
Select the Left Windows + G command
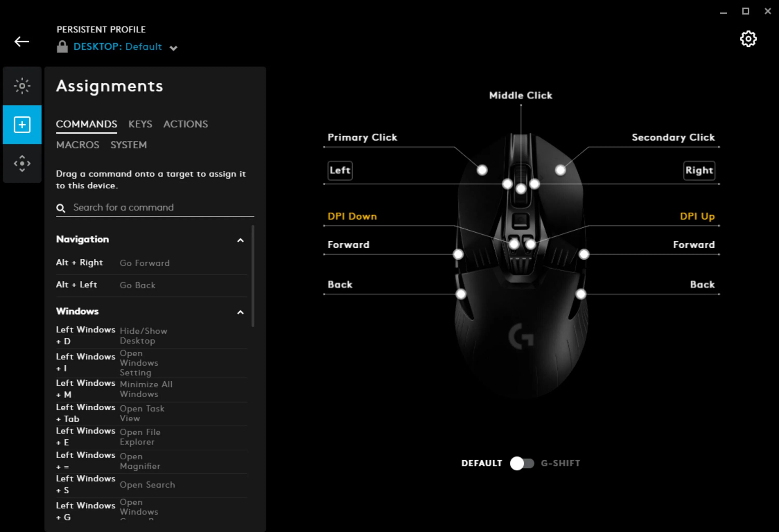(x=151, y=510)
